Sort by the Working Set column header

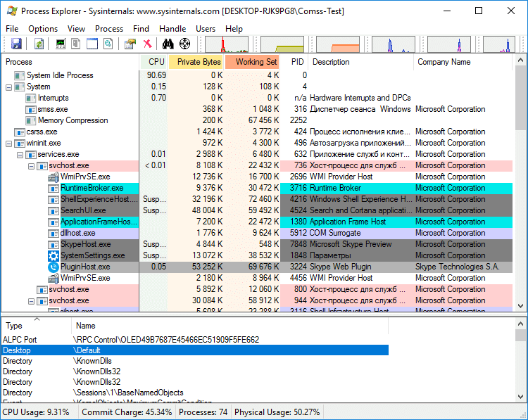point(252,62)
